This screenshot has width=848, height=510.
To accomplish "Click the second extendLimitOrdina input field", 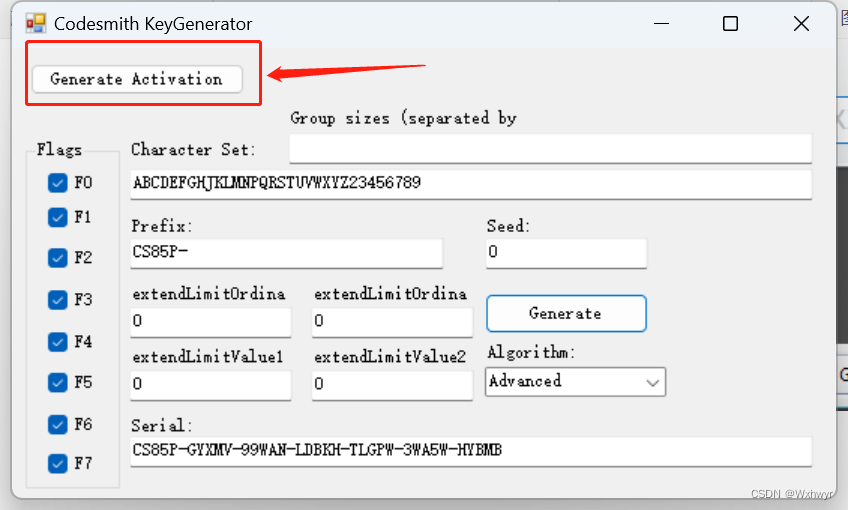I will point(392,322).
